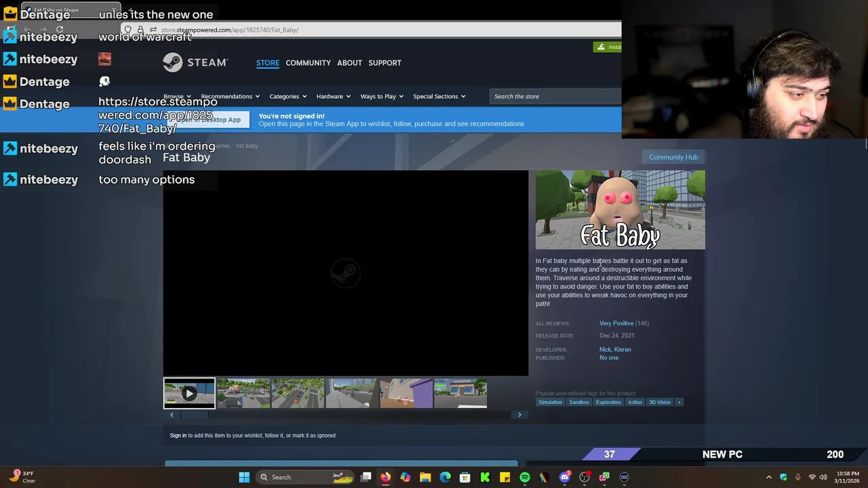The image size is (868, 488).
Task: Open the Firefox shield tracking protection icon
Action: [127, 30]
